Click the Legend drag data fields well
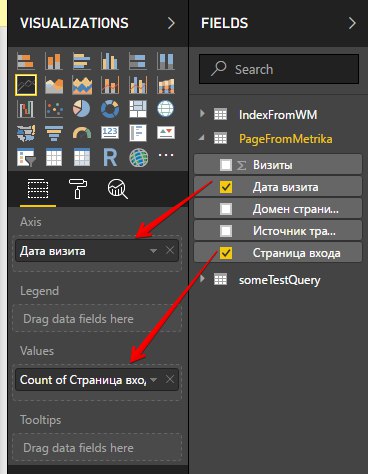The width and height of the screenshot is (368, 474). pos(97,319)
